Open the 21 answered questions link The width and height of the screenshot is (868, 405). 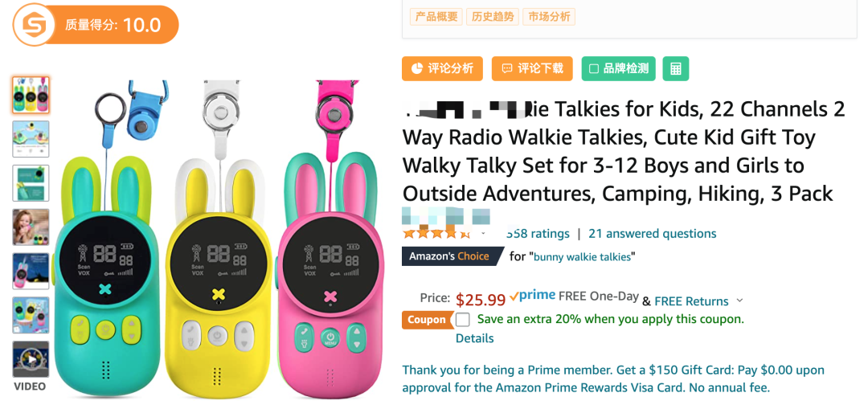click(652, 234)
